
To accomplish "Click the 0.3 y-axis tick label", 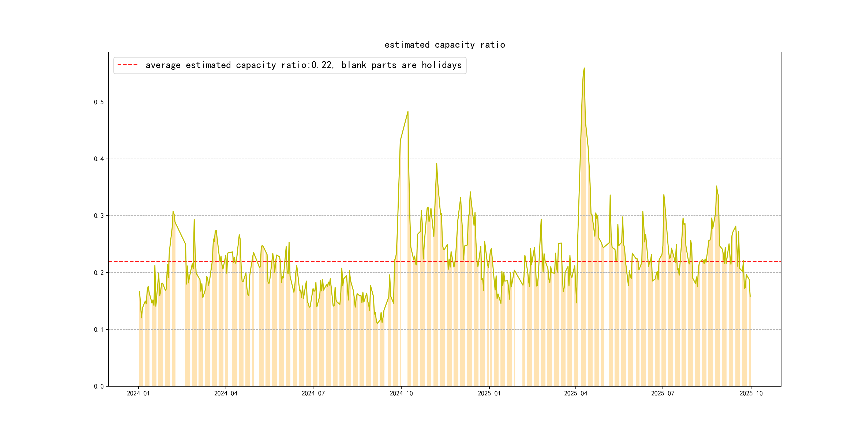I will 99,216.
